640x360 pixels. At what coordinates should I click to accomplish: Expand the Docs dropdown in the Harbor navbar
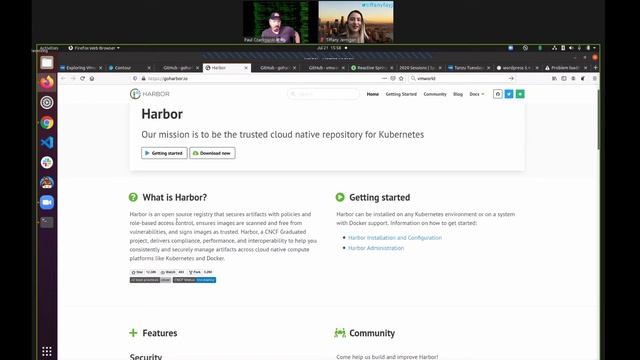pos(476,94)
